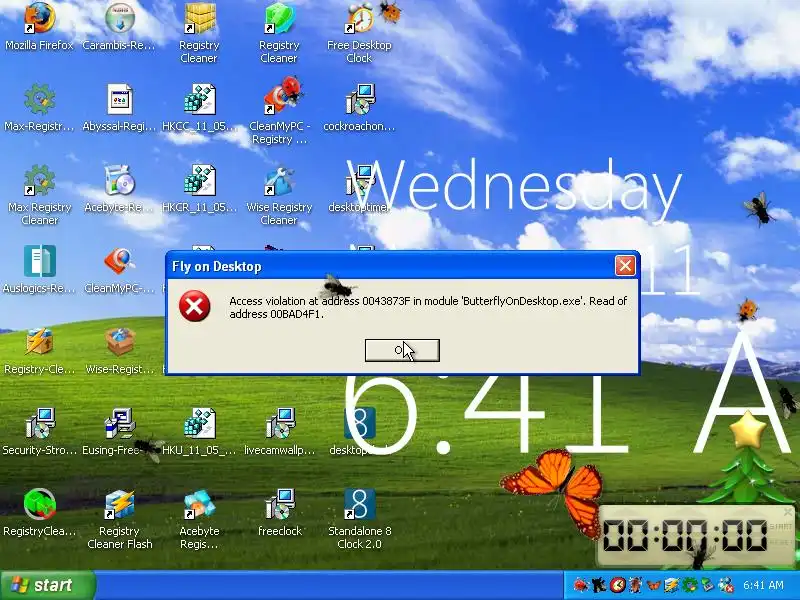The image size is (800, 600).
Task: Select the CleanMyPC - Registry shortcut
Action: pos(279,114)
